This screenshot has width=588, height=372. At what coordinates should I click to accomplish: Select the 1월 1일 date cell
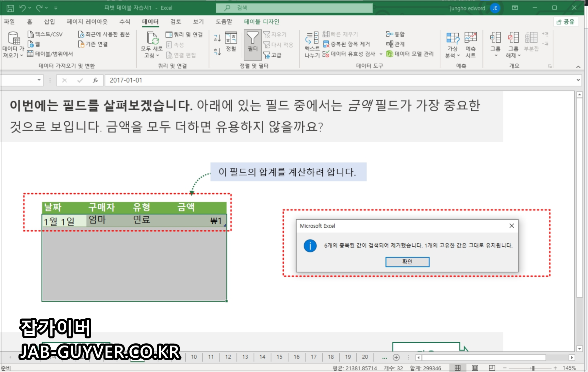(x=64, y=221)
